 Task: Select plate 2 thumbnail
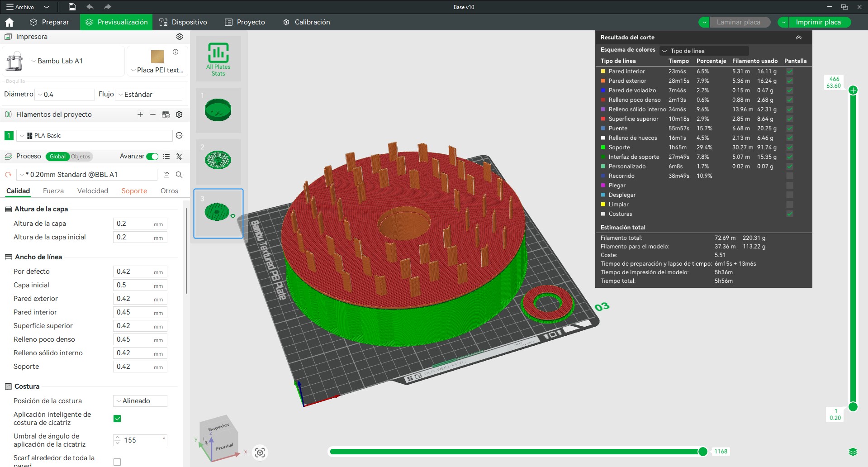coord(218,161)
